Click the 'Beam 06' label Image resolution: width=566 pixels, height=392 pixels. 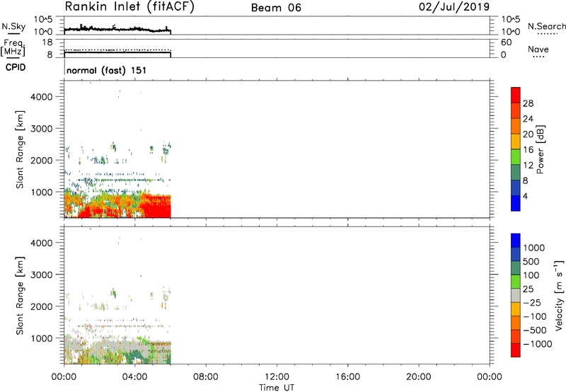276,8
